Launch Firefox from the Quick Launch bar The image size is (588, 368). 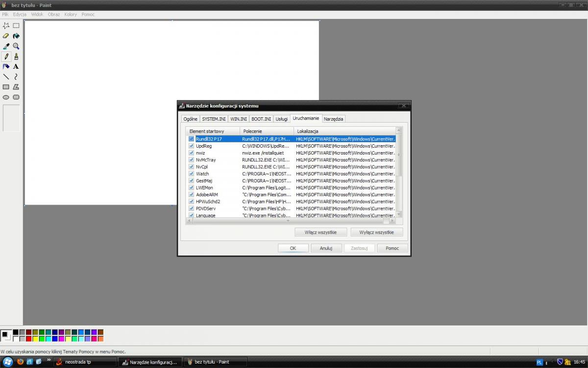tap(20, 362)
